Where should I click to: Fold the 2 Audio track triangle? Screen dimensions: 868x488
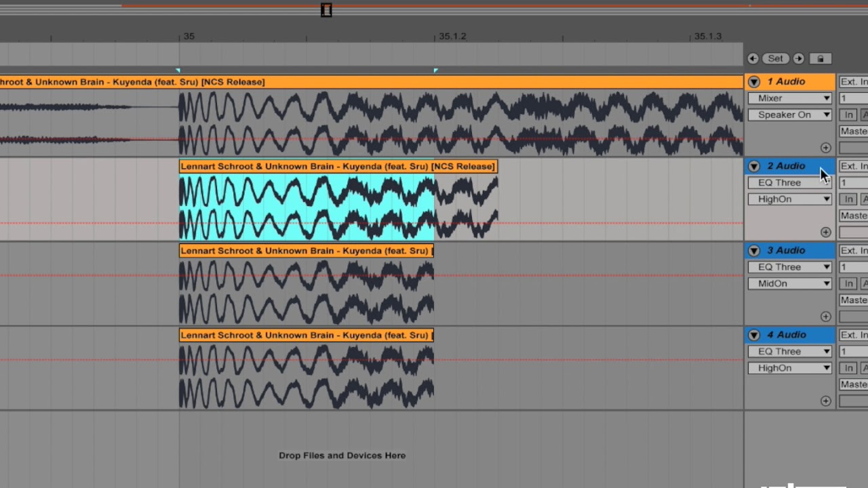click(x=754, y=166)
